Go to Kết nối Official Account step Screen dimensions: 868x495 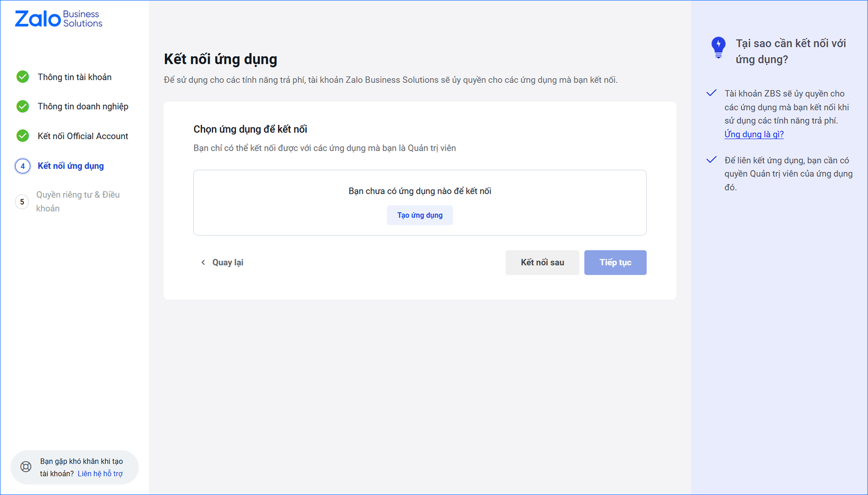pyautogui.click(x=83, y=136)
